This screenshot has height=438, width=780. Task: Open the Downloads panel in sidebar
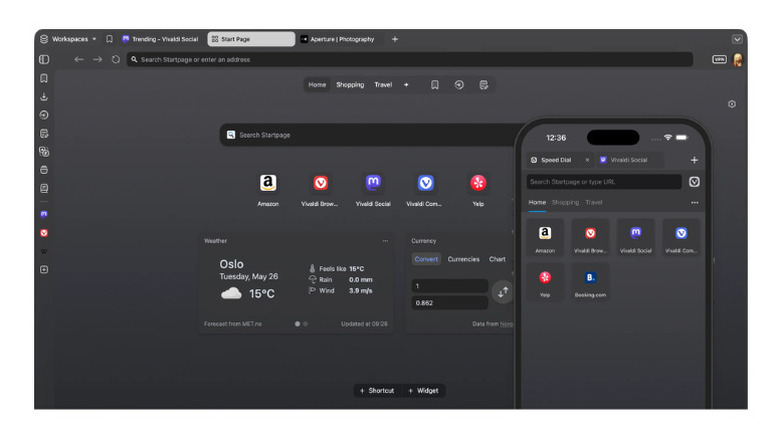point(44,97)
